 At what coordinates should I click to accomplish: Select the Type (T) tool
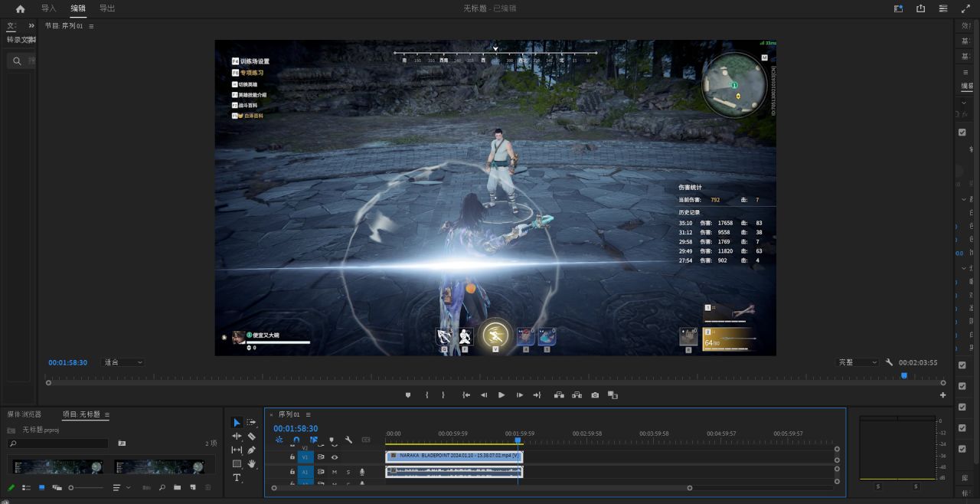click(237, 478)
